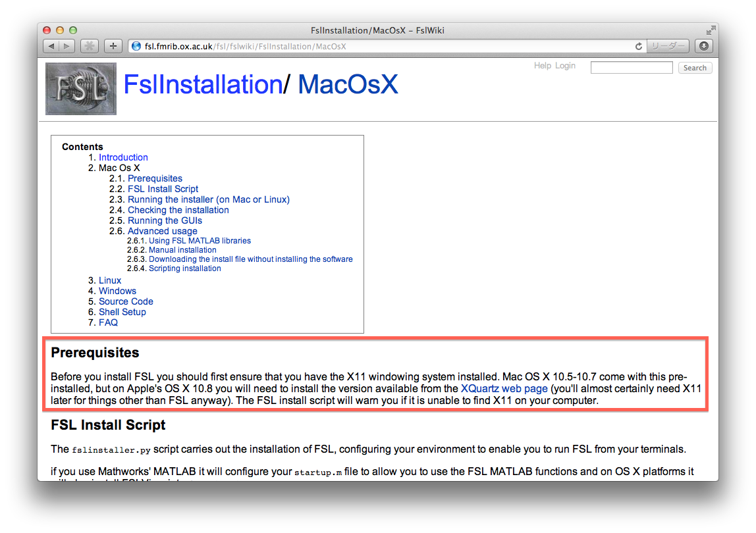The width and height of the screenshot is (756, 533).
Task: Open Using FSL MATLAB libraries contents link
Action: tap(200, 241)
